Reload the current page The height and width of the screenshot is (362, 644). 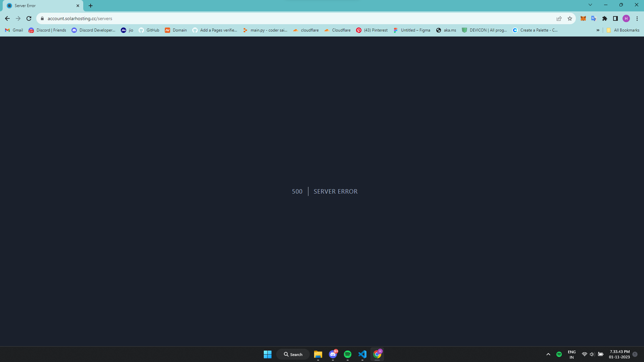click(29, 18)
